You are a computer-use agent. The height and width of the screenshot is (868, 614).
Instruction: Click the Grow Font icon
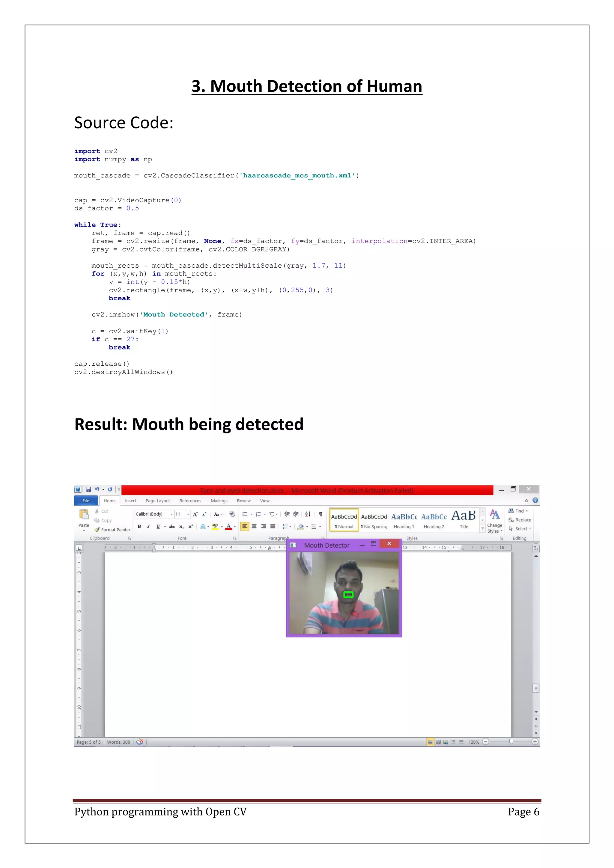(x=195, y=514)
